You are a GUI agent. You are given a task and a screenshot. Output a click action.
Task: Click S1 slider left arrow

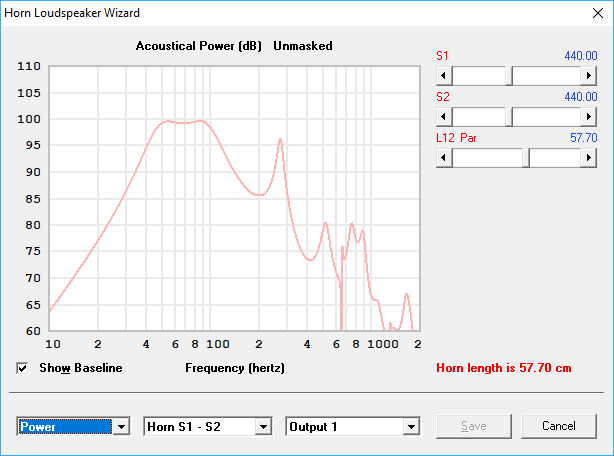tap(444, 76)
